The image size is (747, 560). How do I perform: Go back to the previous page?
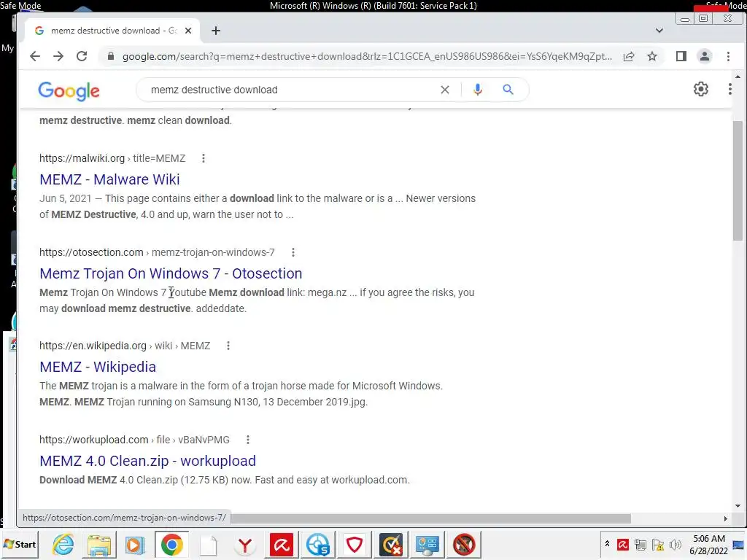tap(35, 56)
